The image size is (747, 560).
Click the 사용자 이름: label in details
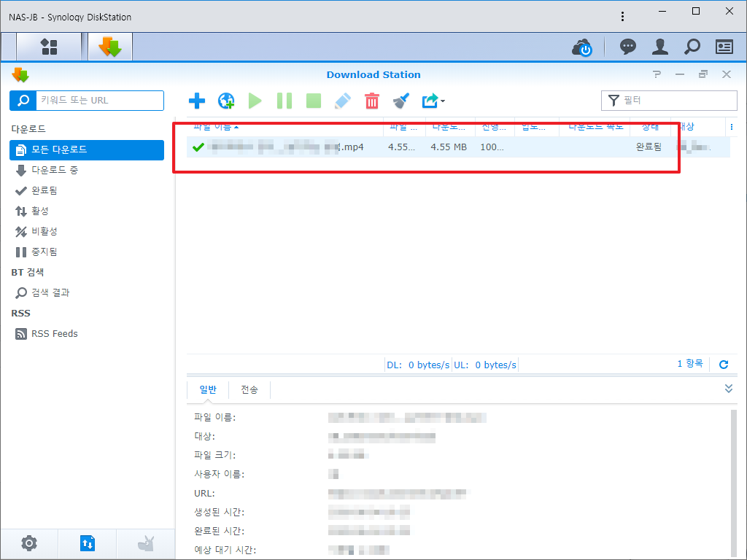219,474
